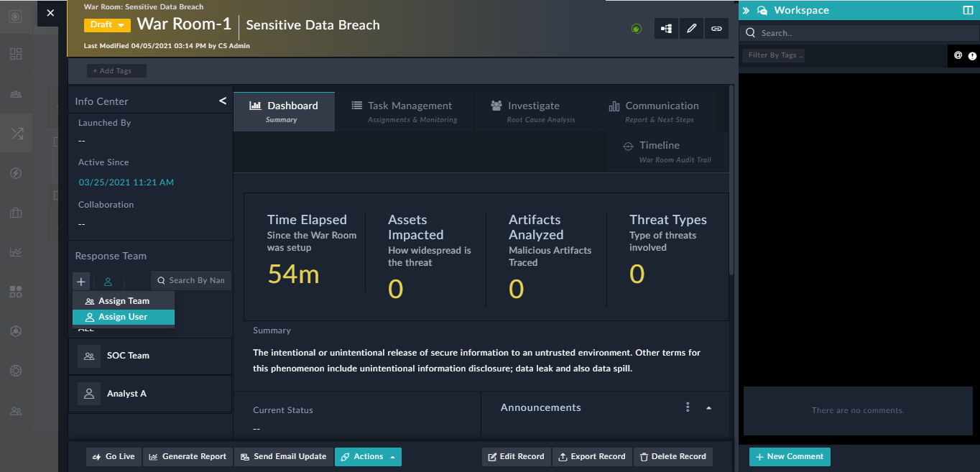The width and height of the screenshot is (980, 472).
Task: Click the search magnifier in the Workspace panel
Action: click(749, 32)
